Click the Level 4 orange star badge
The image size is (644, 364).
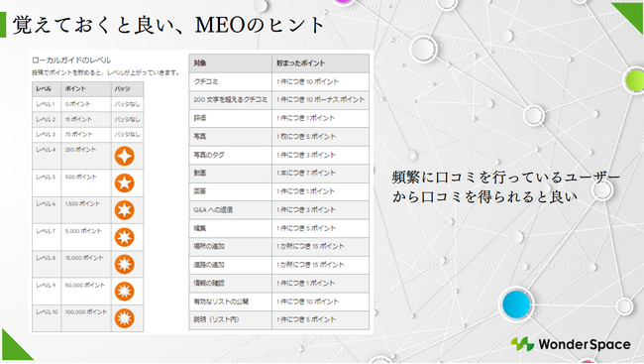124,157
